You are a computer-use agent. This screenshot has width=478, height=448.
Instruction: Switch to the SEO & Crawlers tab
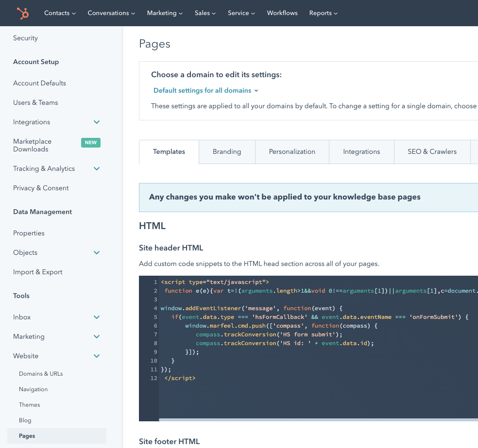pos(432,151)
